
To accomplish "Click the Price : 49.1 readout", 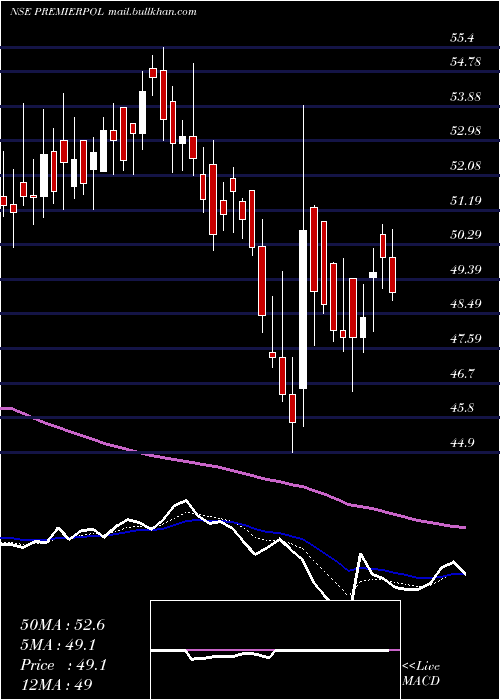I will point(63,665).
